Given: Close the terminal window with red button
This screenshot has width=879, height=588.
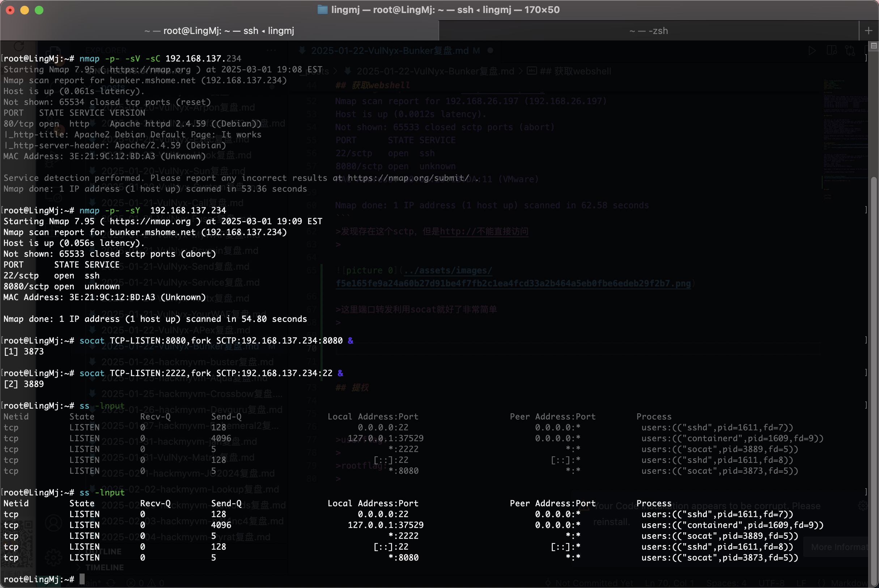Looking at the screenshot, I should click(10, 10).
